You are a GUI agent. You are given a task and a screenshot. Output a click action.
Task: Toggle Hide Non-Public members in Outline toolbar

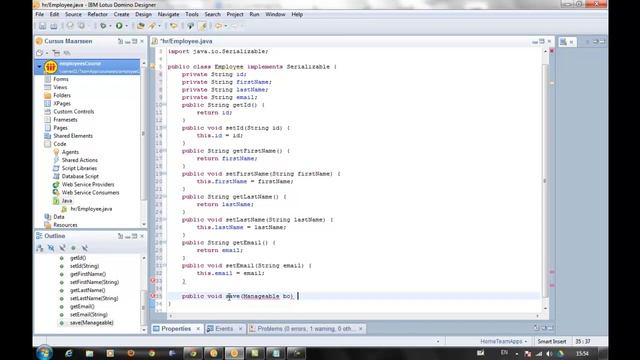click(x=73, y=248)
